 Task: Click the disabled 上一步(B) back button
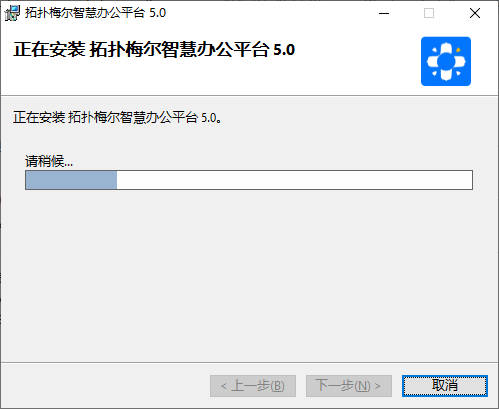[x=253, y=386]
